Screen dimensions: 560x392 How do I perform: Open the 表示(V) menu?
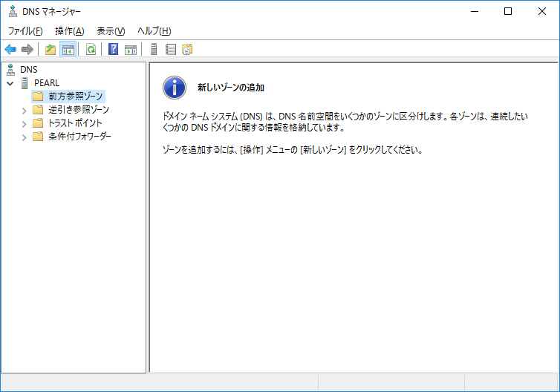[111, 30]
